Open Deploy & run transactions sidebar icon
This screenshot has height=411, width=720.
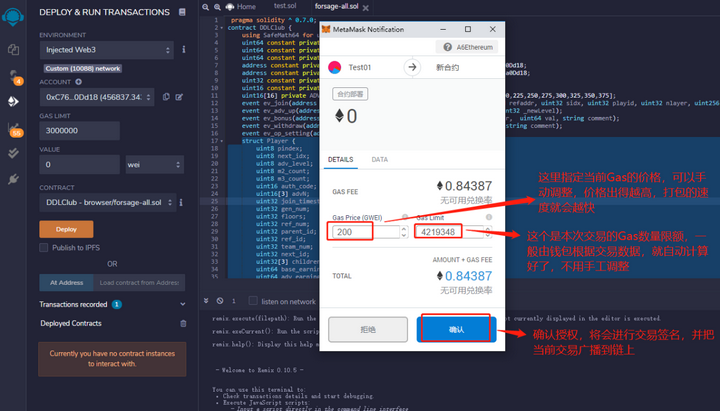(x=13, y=101)
